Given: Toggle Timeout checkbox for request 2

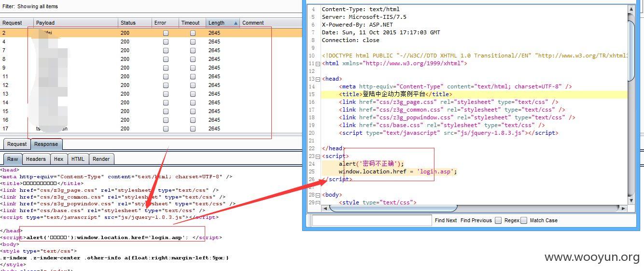Looking at the screenshot, I should (193, 33).
